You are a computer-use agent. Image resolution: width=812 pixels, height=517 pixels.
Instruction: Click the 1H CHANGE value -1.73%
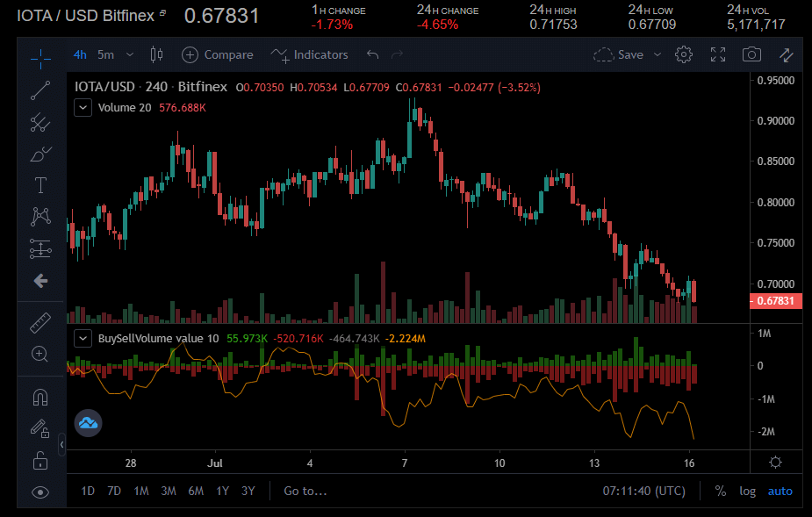[332, 25]
